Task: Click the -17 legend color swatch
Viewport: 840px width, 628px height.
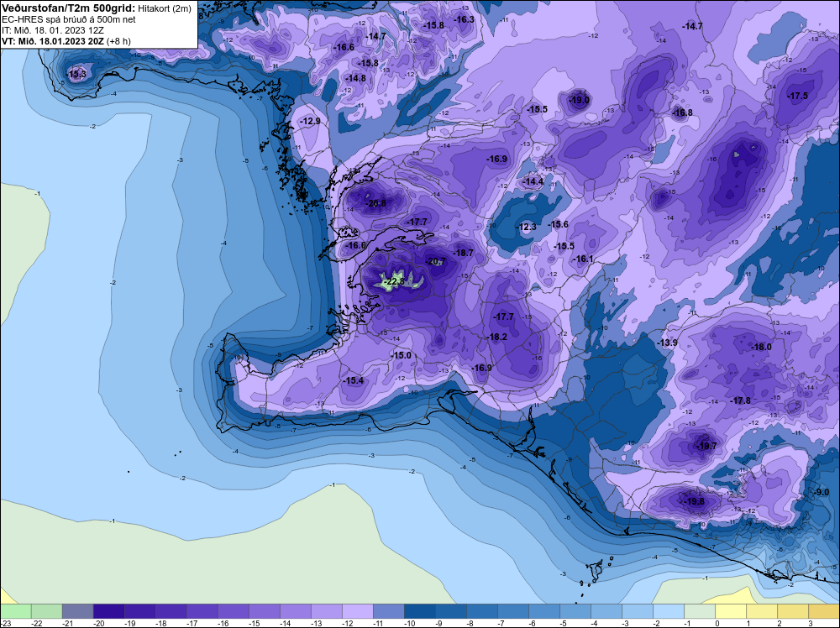Action: click(202, 611)
